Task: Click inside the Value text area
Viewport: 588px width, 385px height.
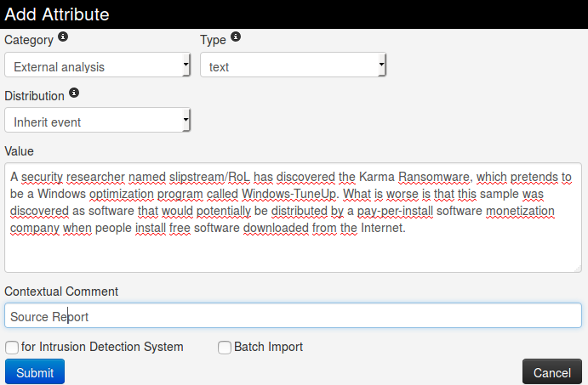Action: point(294,251)
